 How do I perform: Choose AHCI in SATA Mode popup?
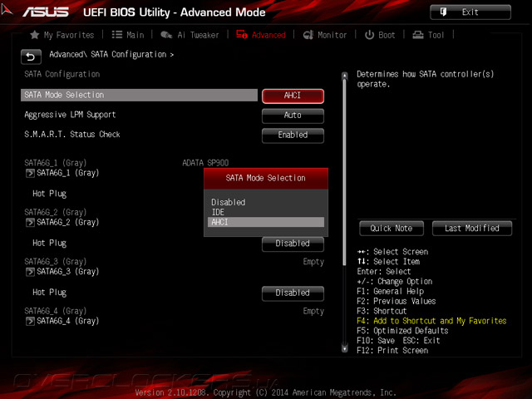click(x=266, y=222)
